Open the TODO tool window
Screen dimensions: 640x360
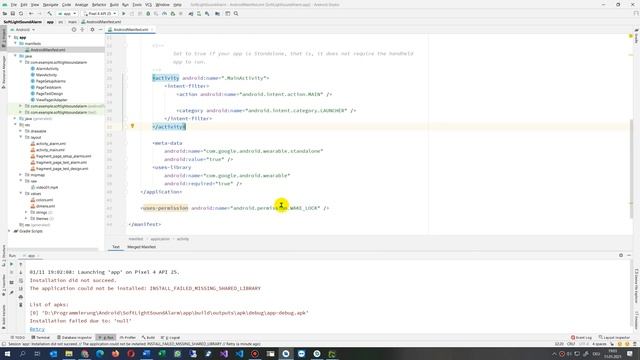(18, 338)
